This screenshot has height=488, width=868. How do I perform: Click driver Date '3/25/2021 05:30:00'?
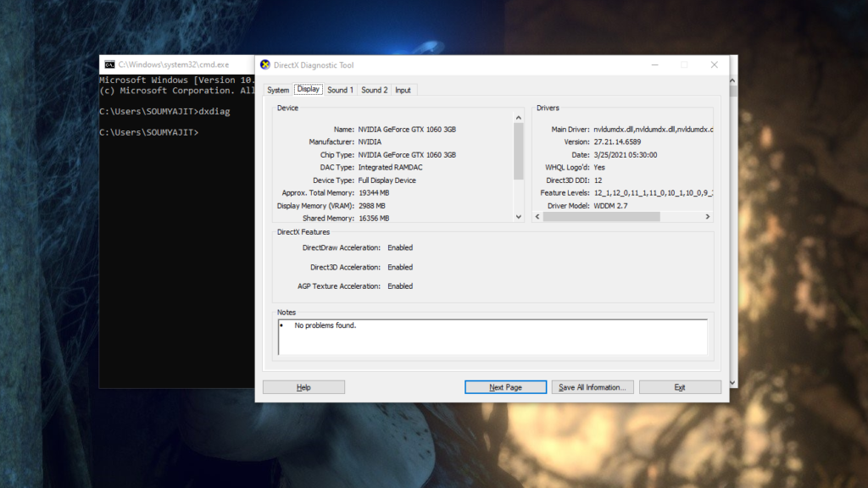626,155
